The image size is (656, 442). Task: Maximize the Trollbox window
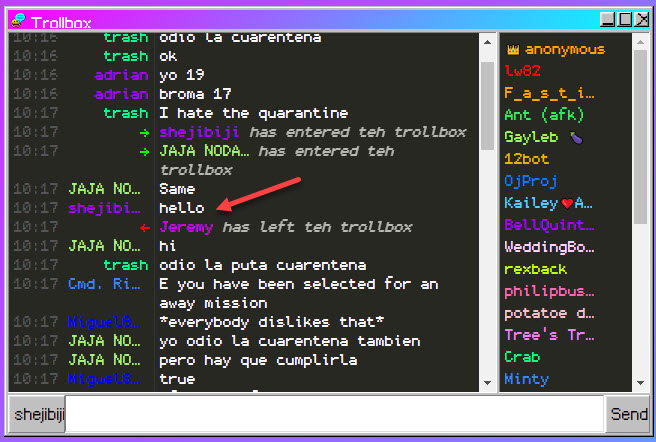click(625, 19)
